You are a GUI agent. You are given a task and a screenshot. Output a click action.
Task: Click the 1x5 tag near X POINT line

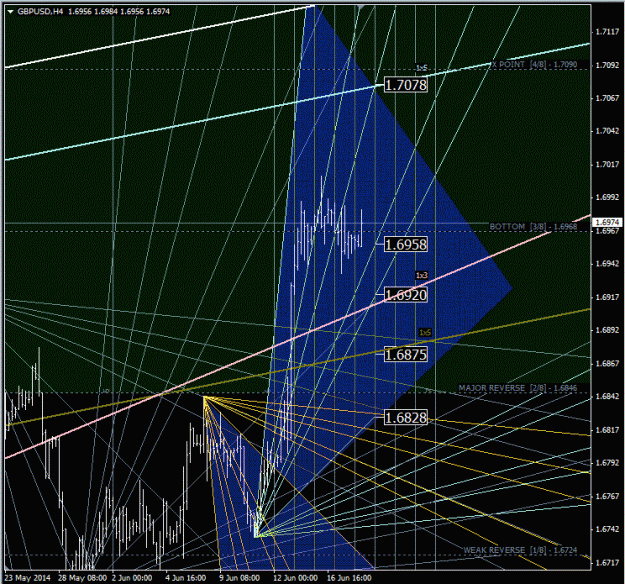(422, 68)
